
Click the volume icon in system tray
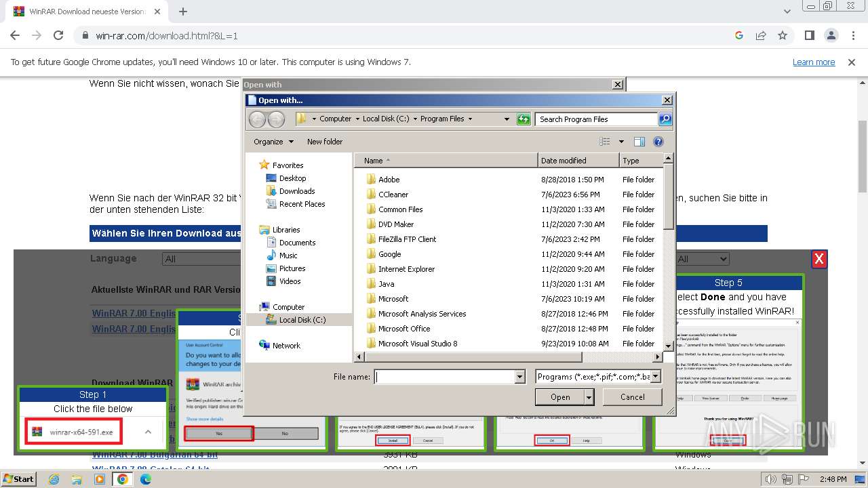(x=771, y=479)
